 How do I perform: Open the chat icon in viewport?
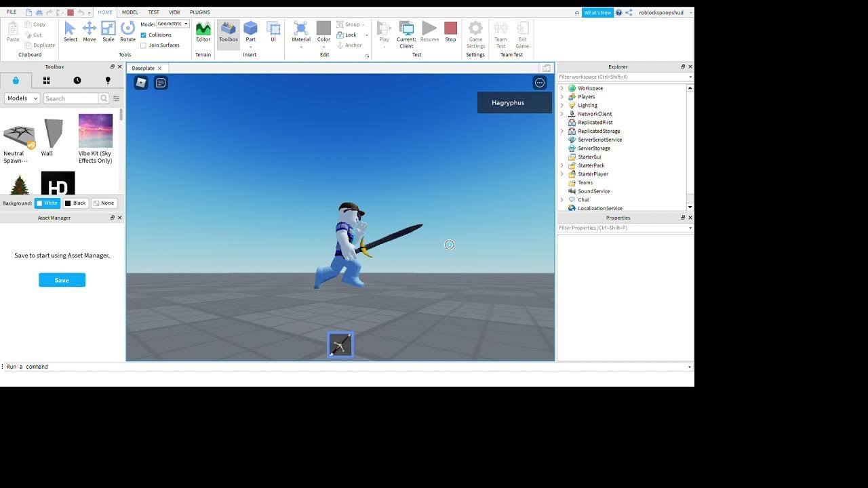point(161,83)
